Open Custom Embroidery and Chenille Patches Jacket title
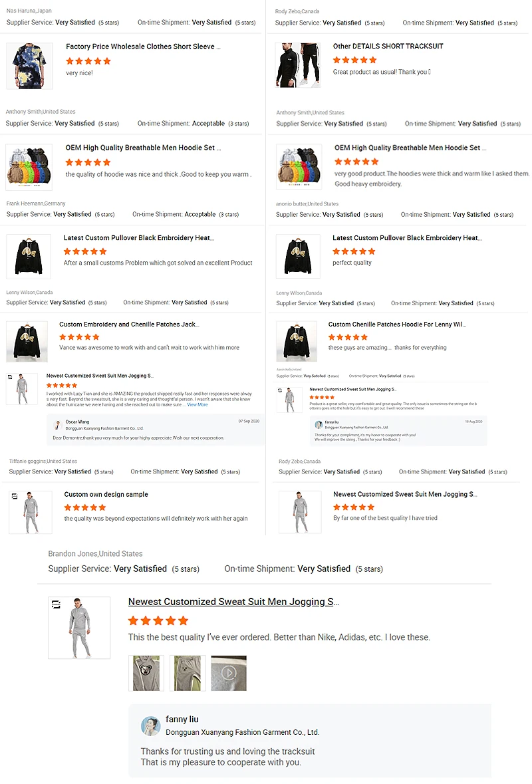The width and height of the screenshot is (532, 784). [129, 324]
